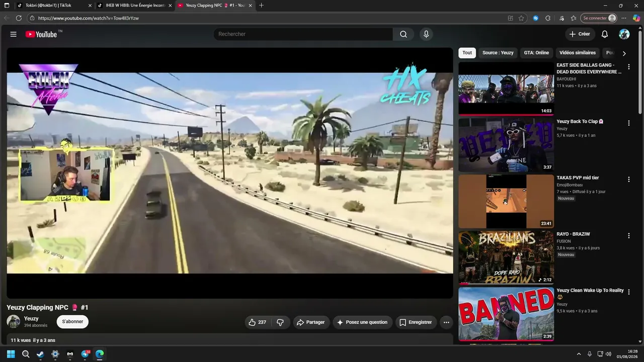This screenshot has height=362, width=644.
Task: Open Telegram from the taskbar
Action: (x=85, y=354)
